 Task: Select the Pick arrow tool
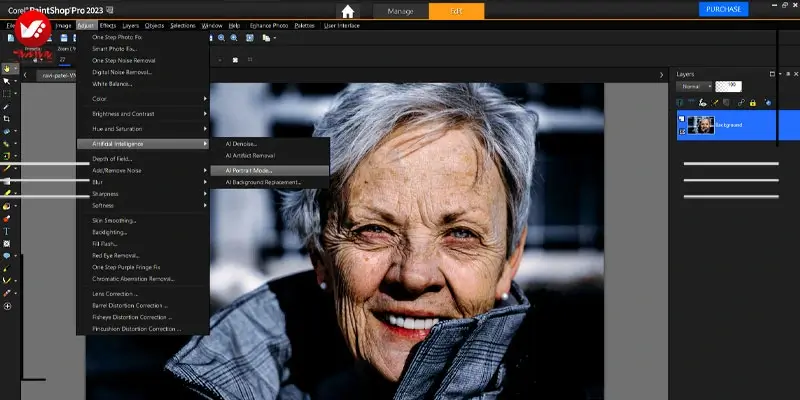click(7, 81)
